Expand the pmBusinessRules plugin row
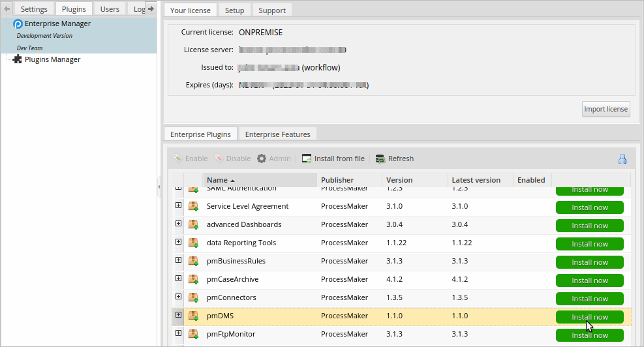This screenshot has height=347, width=644. [x=178, y=260]
